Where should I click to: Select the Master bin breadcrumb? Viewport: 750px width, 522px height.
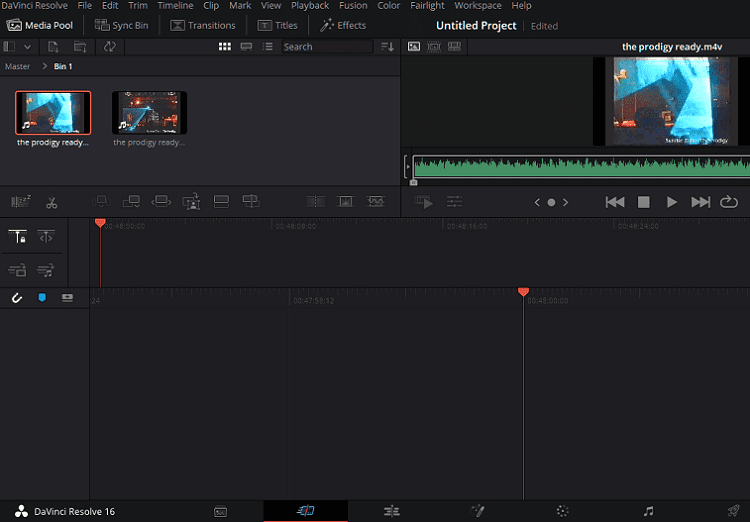coord(18,66)
